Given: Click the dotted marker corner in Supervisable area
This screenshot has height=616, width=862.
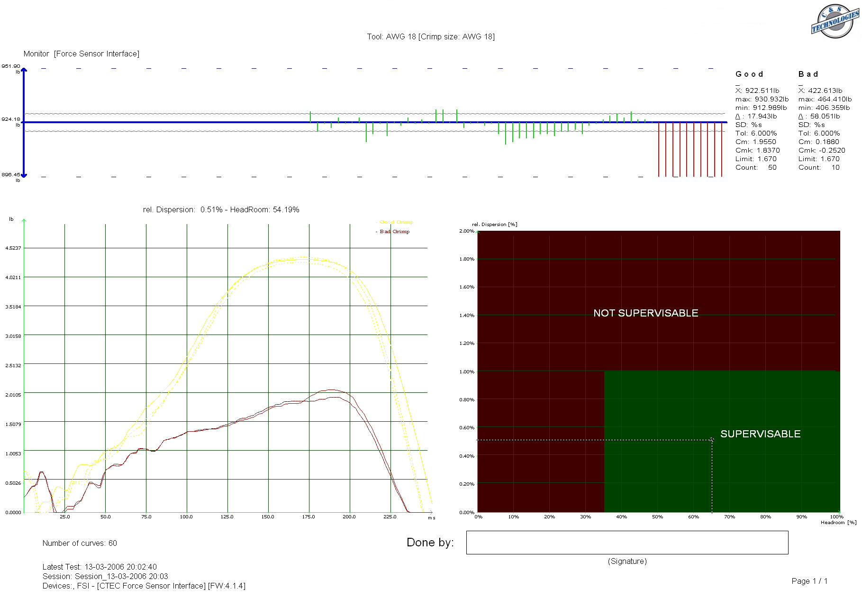Looking at the screenshot, I should click(712, 440).
